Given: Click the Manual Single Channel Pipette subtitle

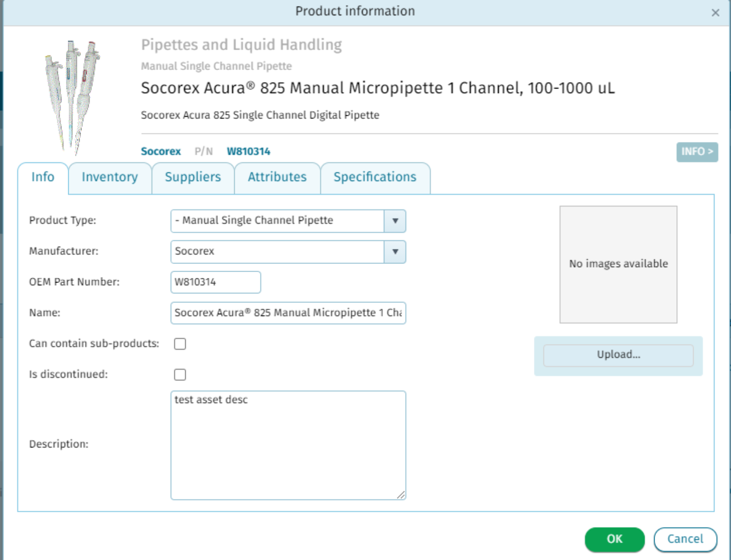Looking at the screenshot, I should pyautogui.click(x=217, y=66).
